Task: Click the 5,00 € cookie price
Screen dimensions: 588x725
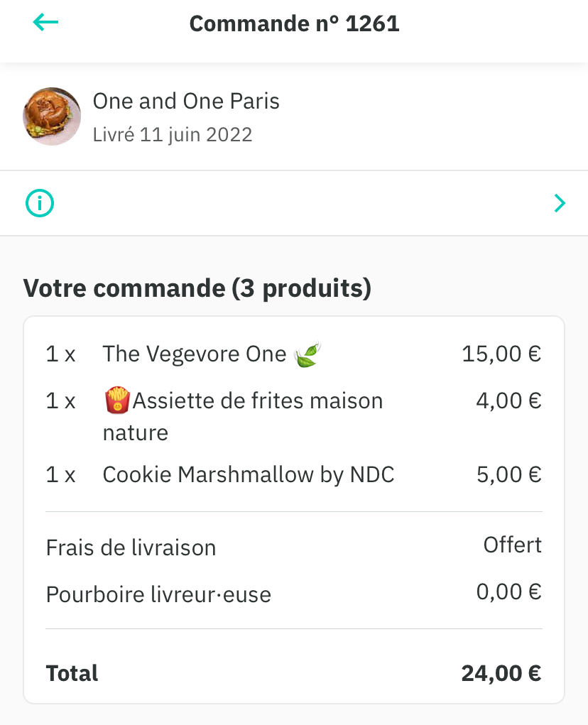Action: tap(509, 474)
